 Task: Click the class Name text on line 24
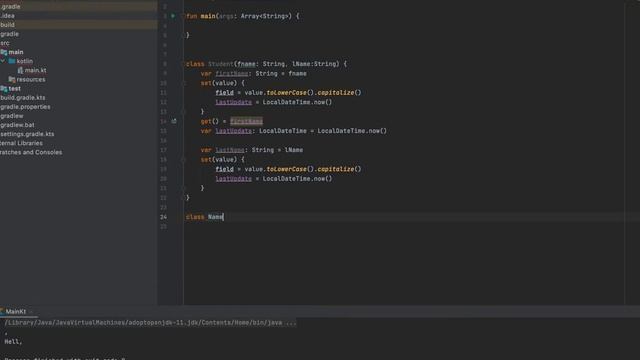204,217
